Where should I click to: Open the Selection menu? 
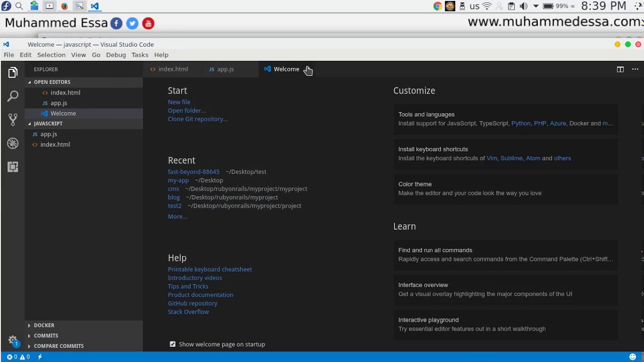pyautogui.click(x=51, y=55)
